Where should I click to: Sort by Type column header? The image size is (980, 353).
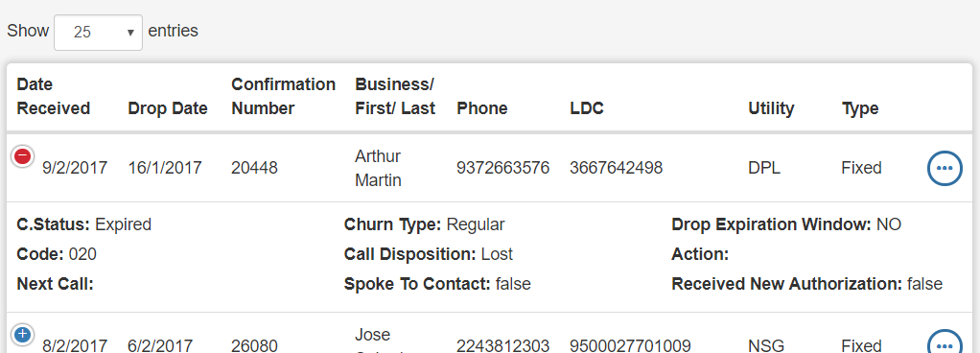[860, 108]
